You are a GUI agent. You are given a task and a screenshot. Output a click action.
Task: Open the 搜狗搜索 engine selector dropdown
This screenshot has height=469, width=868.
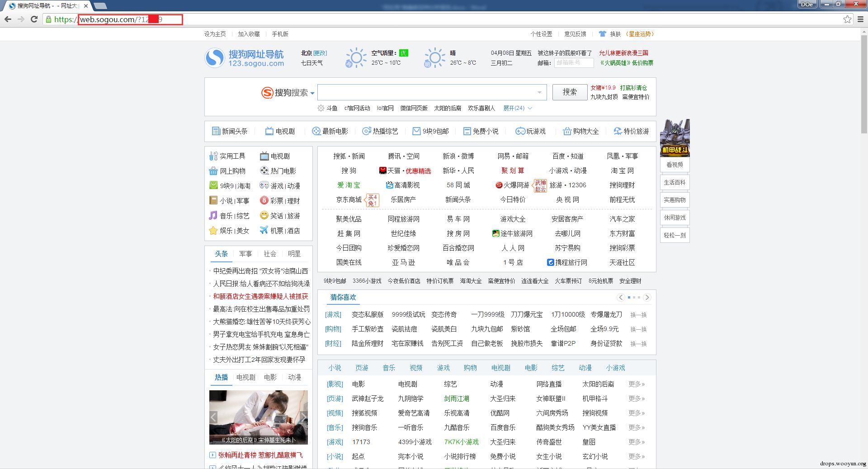pos(312,93)
